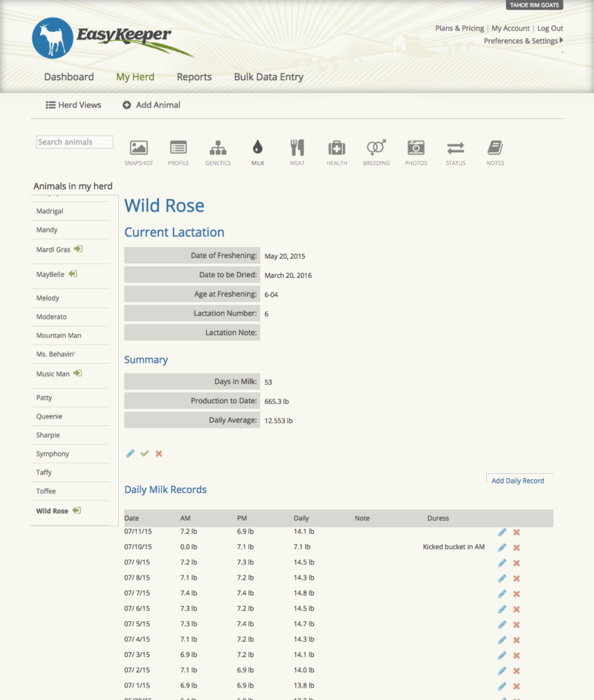Open the Reports tab
The height and width of the screenshot is (700, 594).
(x=194, y=77)
